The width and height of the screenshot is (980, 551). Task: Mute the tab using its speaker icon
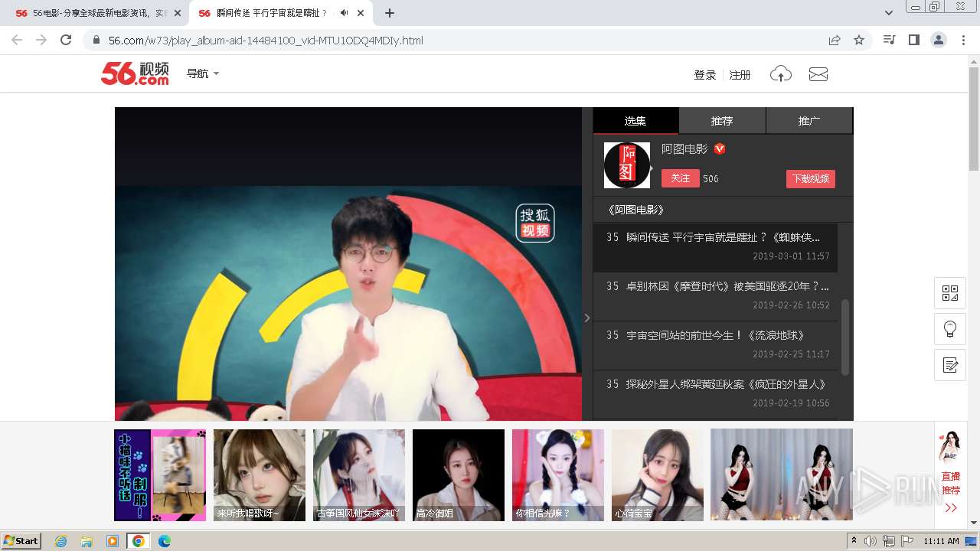point(344,13)
